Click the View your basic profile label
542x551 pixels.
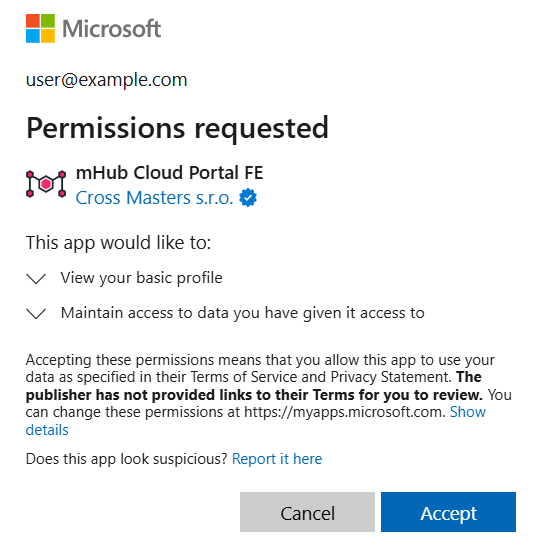[141, 278]
